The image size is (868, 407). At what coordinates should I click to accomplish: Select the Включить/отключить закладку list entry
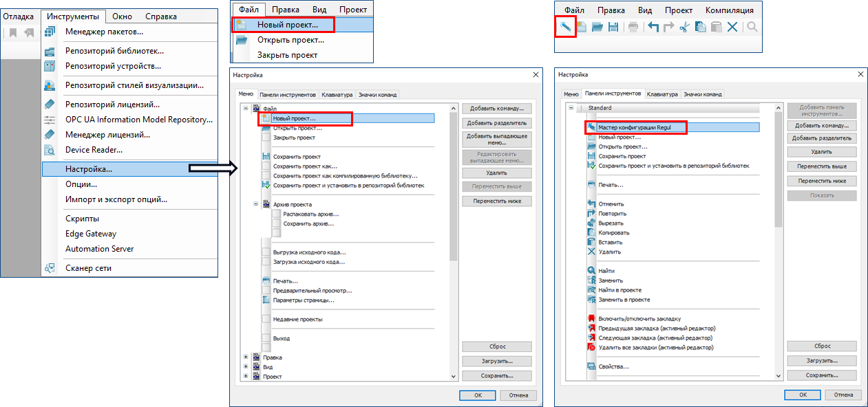[639, 319]
